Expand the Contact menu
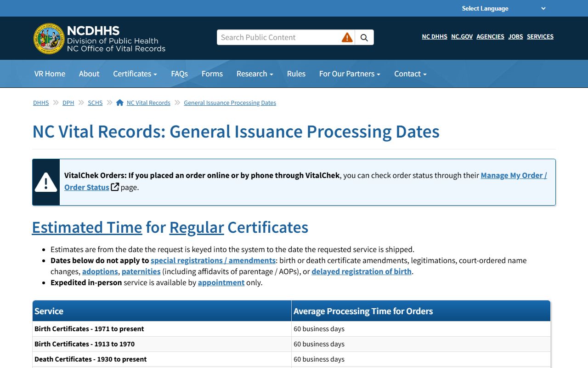The width and height of the screenshot is (588, 368). (x=410, y=74)
